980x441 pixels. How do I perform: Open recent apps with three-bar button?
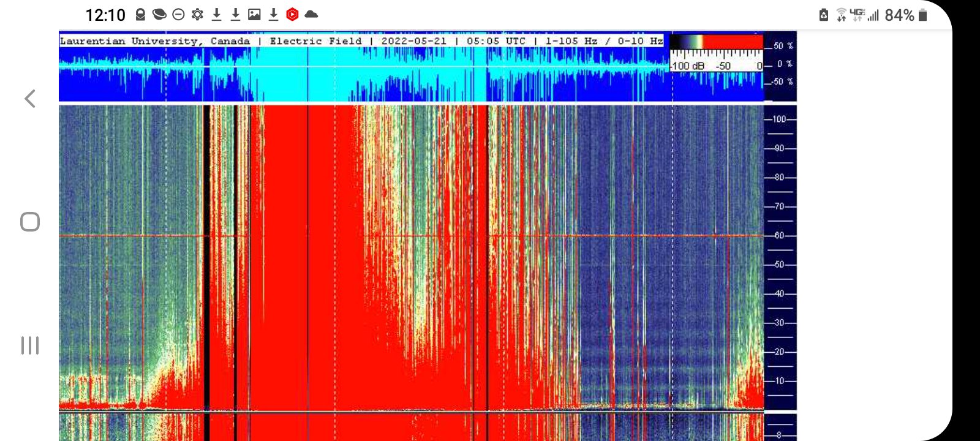click(30, 345)
